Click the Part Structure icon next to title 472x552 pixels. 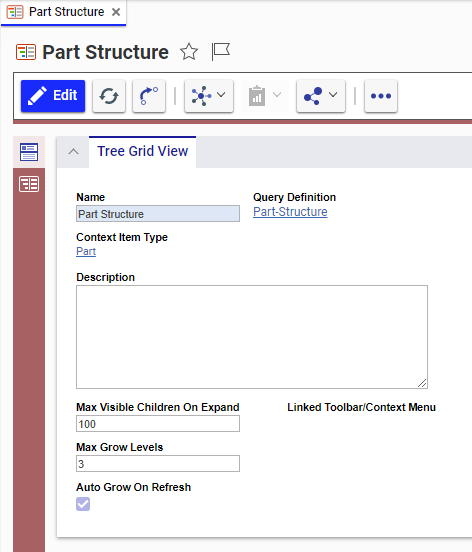tap(26, 52)
